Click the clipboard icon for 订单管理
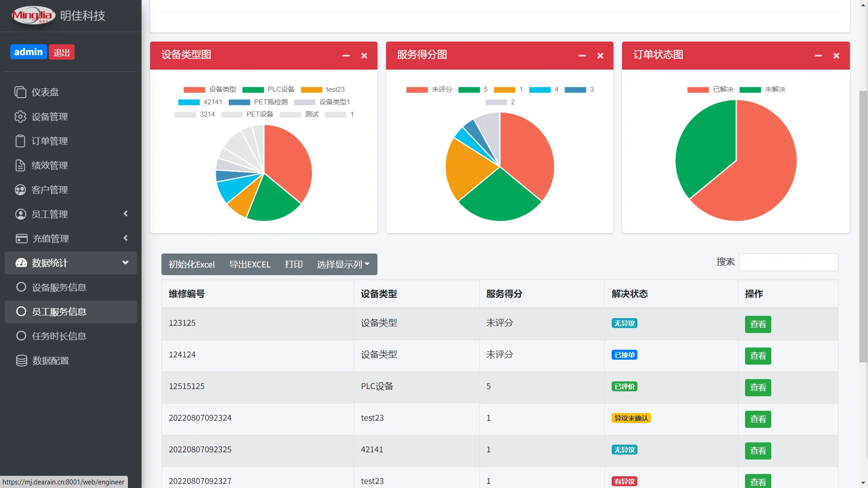 pos(20,141)
